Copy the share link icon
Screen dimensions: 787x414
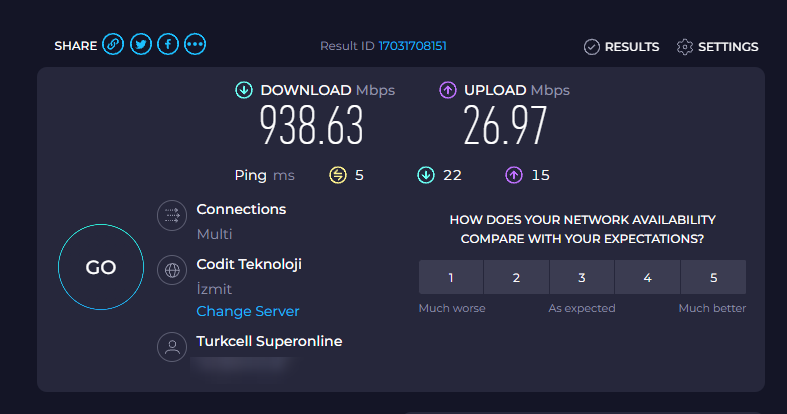click(113, 45)
